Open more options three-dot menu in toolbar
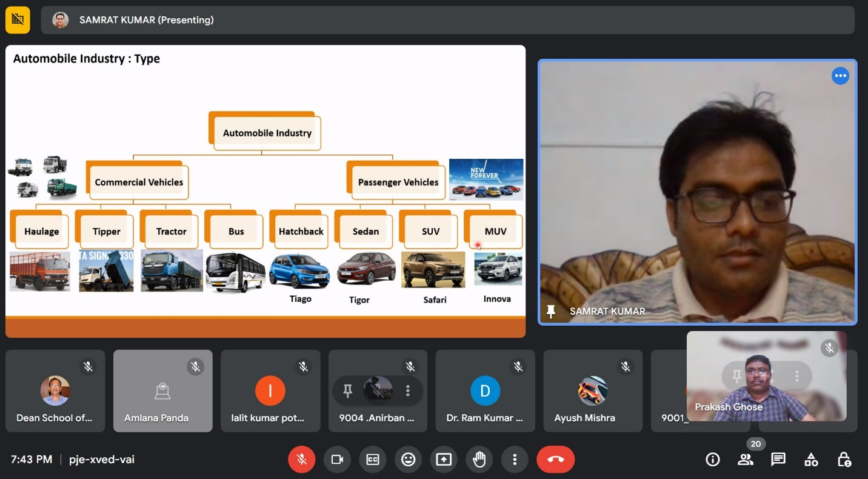Screen dimensions: 868x479 pos(515,460)
